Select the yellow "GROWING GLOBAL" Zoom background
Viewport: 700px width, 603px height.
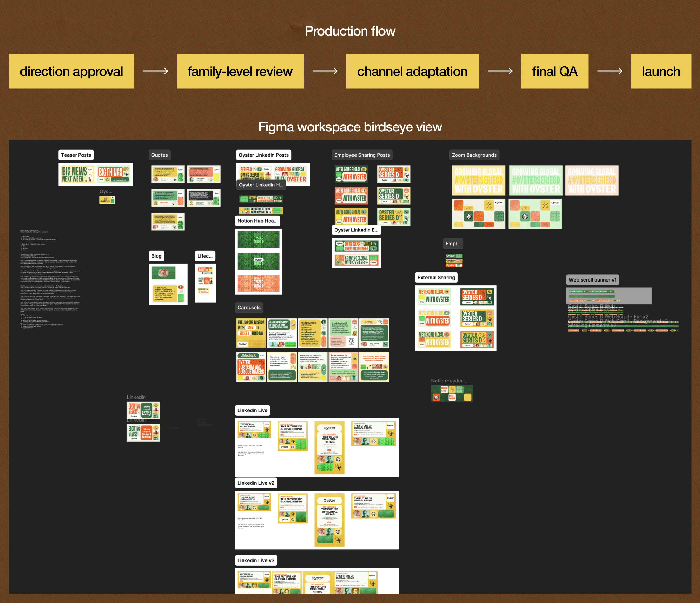(x=479, y=180)
